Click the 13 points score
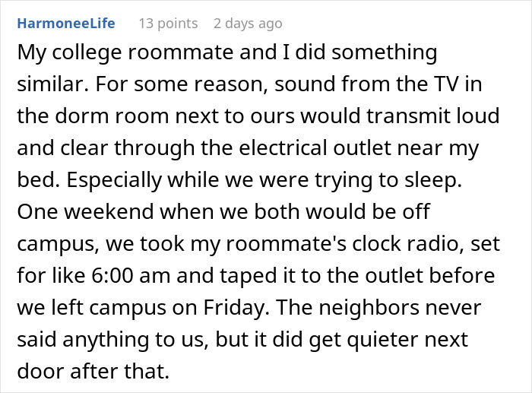532x393 pixels. [x=167, y=24]
